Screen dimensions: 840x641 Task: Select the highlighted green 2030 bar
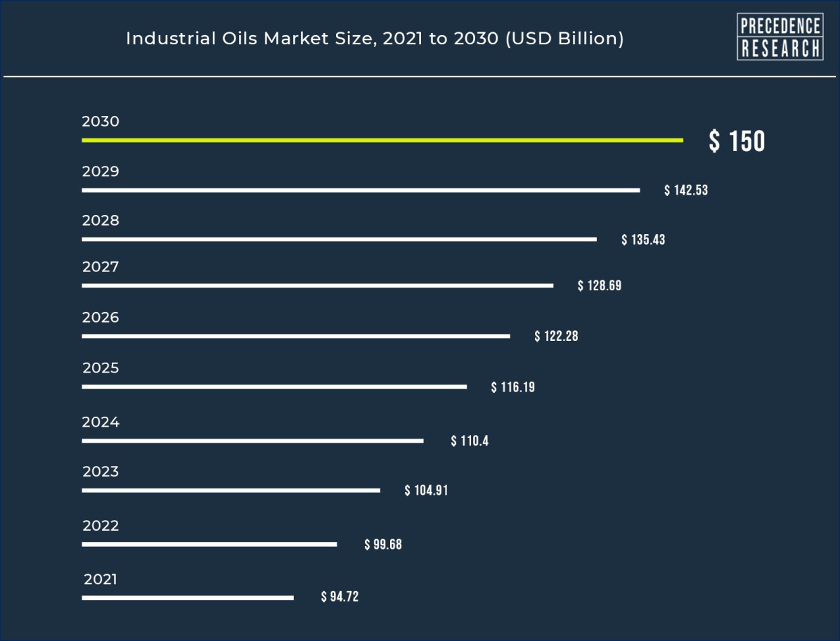[382, 141]
